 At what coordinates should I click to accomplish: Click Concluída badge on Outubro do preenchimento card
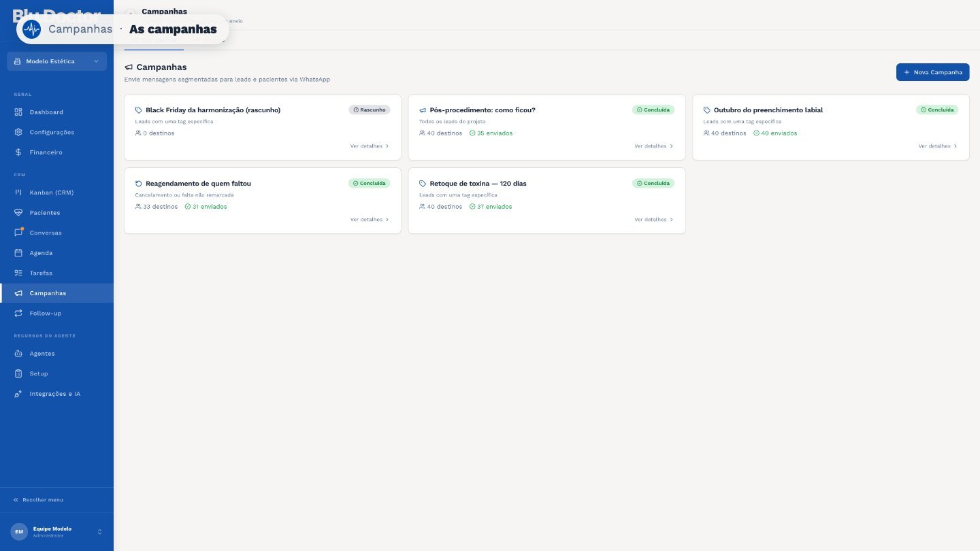click(937, 110)
